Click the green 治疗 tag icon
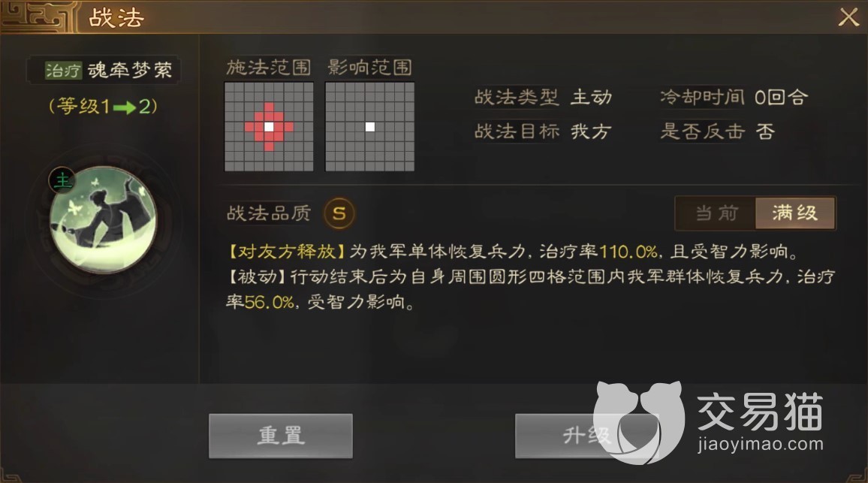868x483 pixels. (x=63, y=71)
